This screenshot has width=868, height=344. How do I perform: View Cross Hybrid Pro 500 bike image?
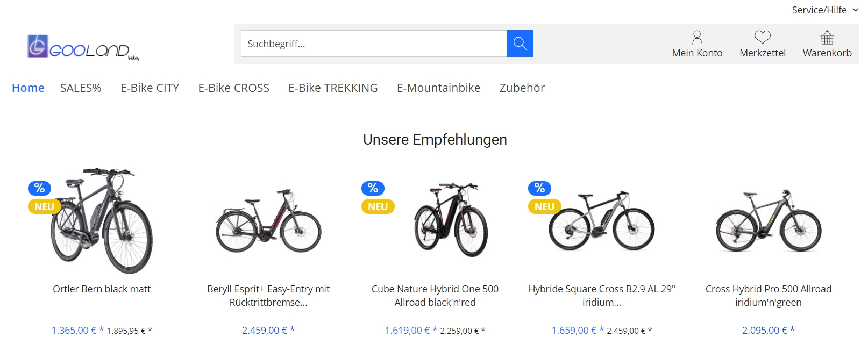[769, 220]
